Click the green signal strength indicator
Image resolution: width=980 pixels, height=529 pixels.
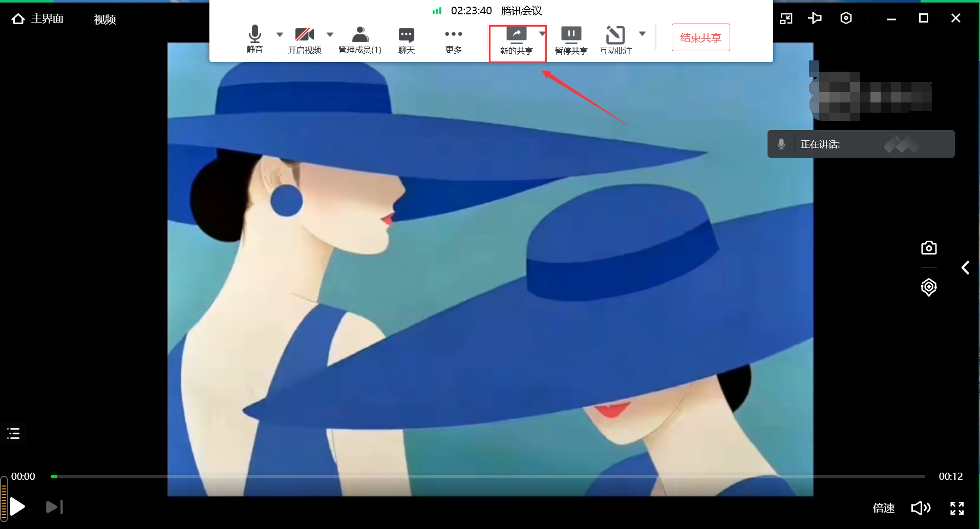click(x=437, y=11)
